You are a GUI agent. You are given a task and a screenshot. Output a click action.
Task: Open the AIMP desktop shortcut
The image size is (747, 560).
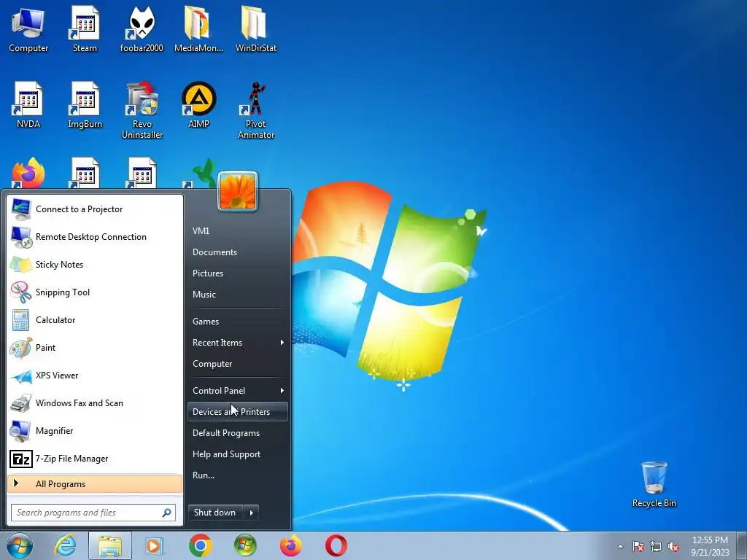[x=198, y=105]
